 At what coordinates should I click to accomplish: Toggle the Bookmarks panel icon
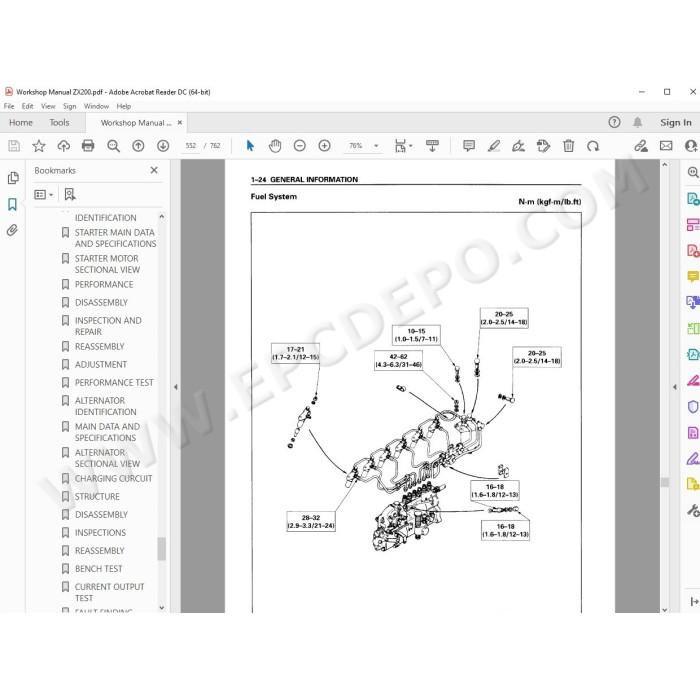click(x=12, y=204)
